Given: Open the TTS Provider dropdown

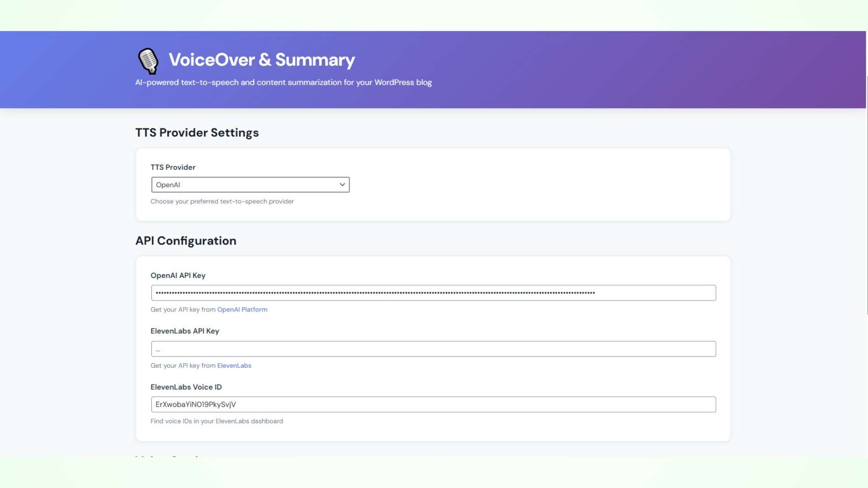Looking at the screenshot, I should (x=250, y=184).
